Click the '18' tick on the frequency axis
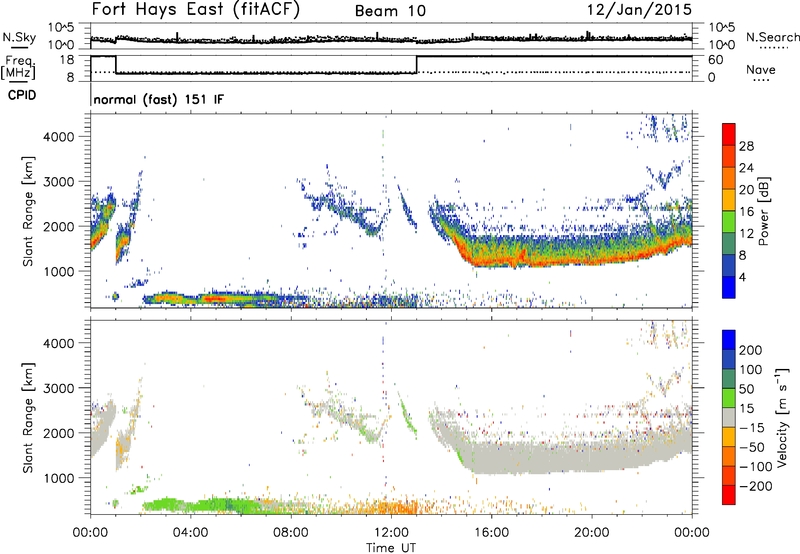Viewport: 800px width, 554px height. click(x=67, y=60)
